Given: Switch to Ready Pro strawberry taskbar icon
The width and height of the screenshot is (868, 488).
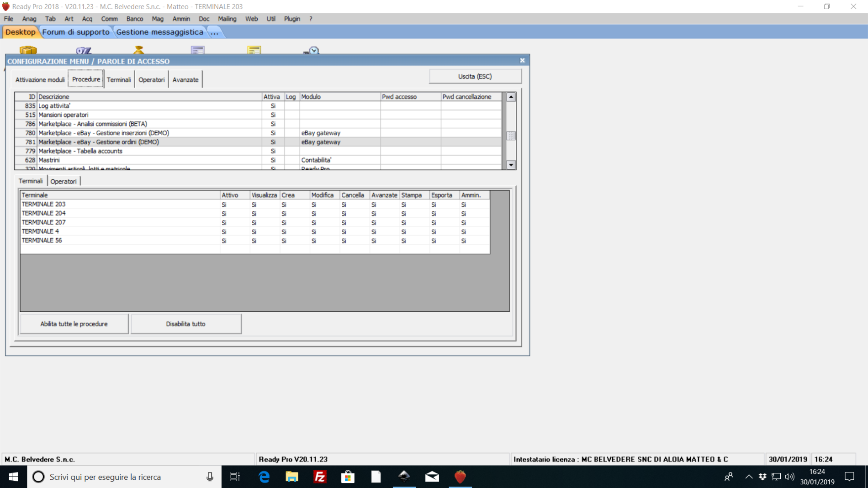Looking at the screenshot, I should pos(460,477).
